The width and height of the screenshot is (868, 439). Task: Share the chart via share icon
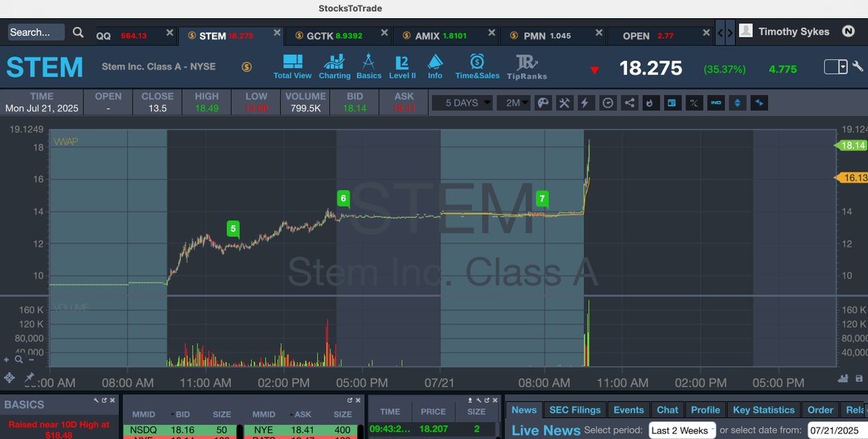[629, 103]
